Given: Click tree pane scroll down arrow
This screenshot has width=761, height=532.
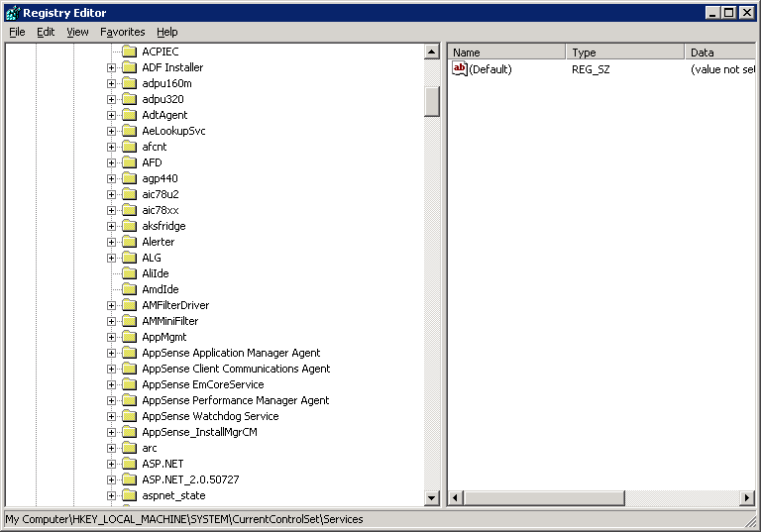Looking at the screenshot, I should coord(431,497).
